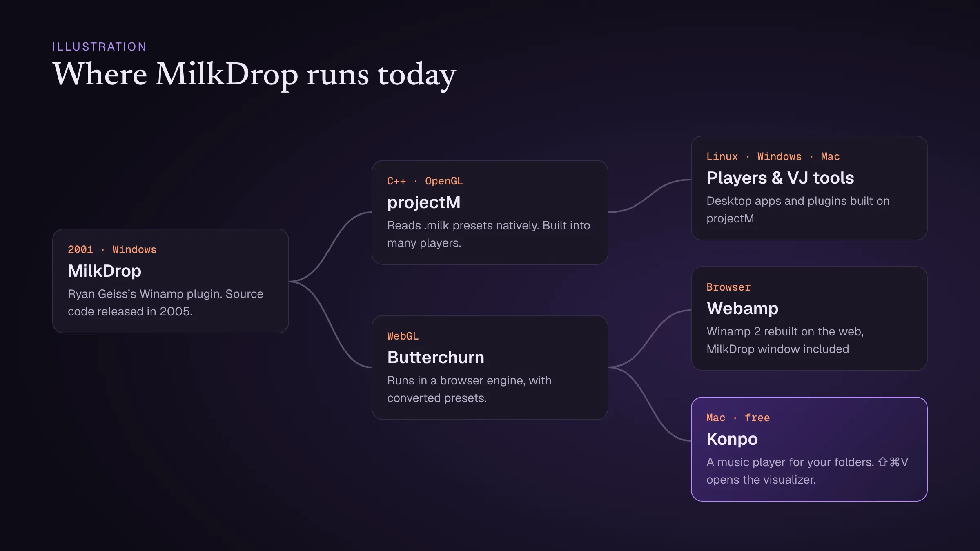Click the 'Reads .milk presets natively' text
Image resolution: width=980 pixels, height=551 pixels.
[488, 234]
